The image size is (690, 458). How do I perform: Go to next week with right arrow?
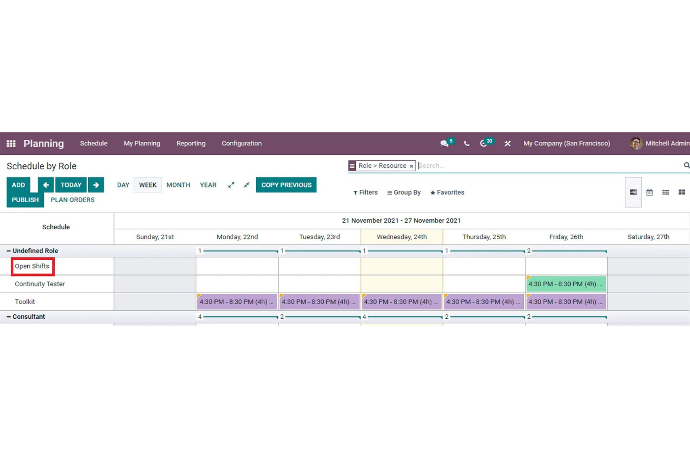point(96,185)
